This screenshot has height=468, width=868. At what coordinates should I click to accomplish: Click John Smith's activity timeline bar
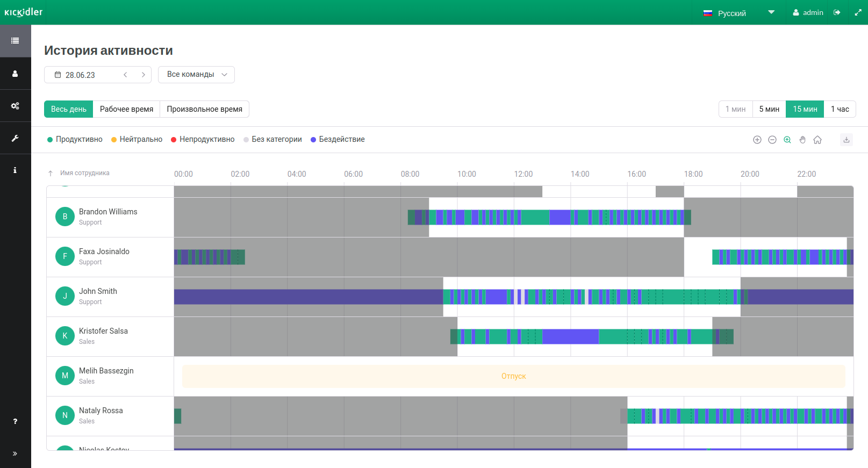[x=514, y=297]
